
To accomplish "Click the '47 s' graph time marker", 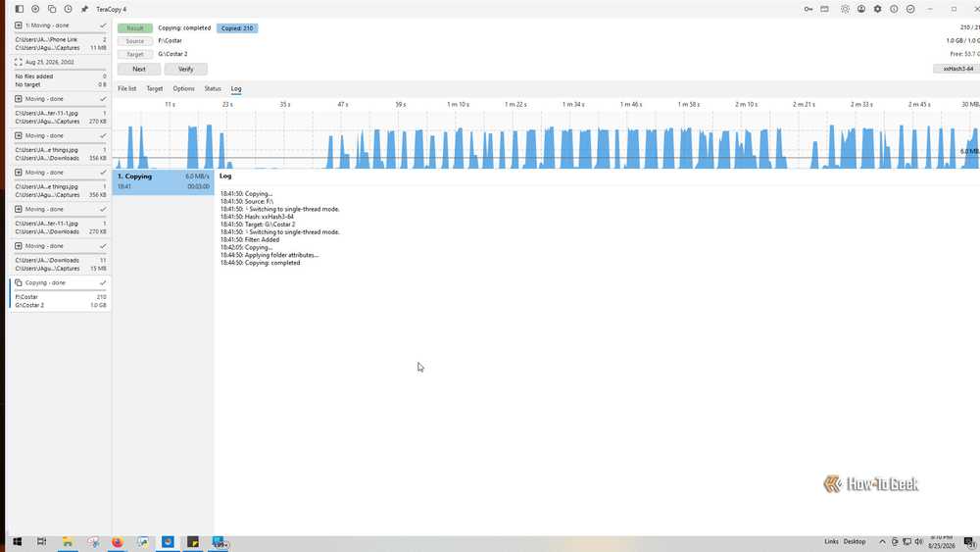I will click(x=342, y=104).
